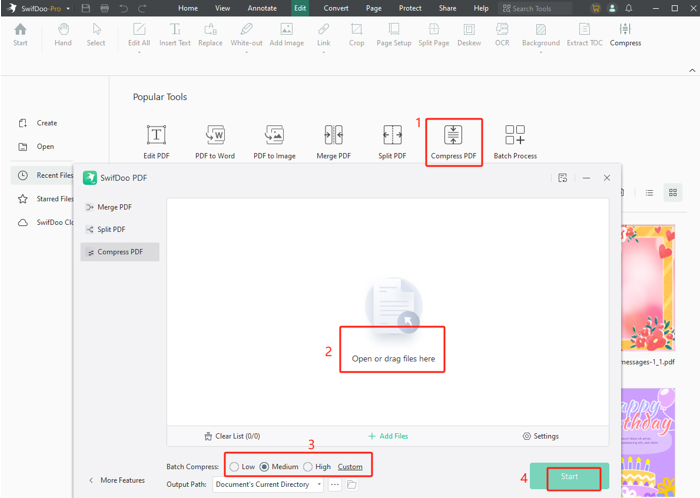Open Split PDF in Popular Tools

pyautogui.click(x=392, y=142)
